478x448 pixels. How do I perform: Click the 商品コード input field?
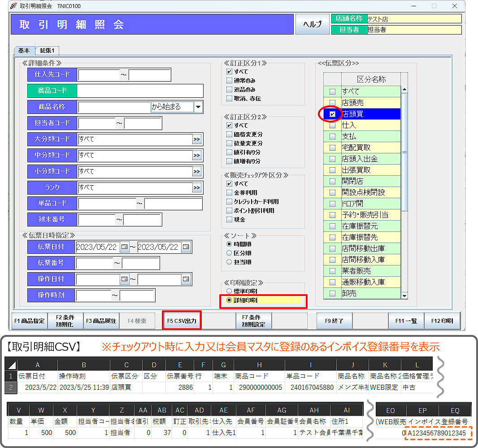coord(140,91)
